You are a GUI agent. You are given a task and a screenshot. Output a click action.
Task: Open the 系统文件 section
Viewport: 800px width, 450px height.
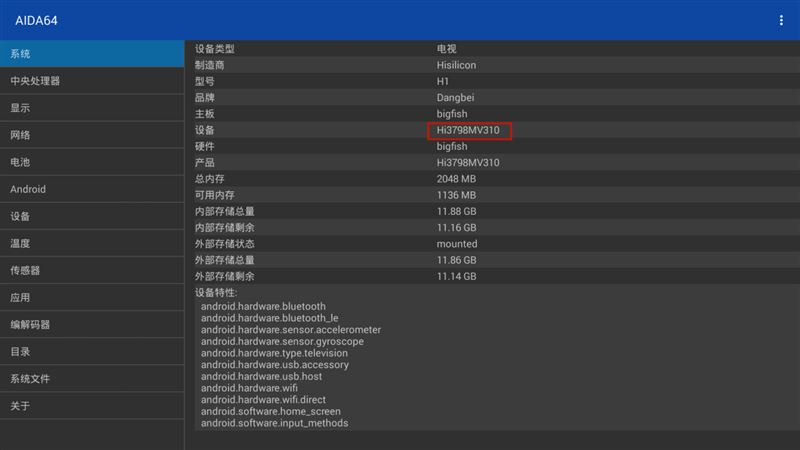click(x=92, y=378)
